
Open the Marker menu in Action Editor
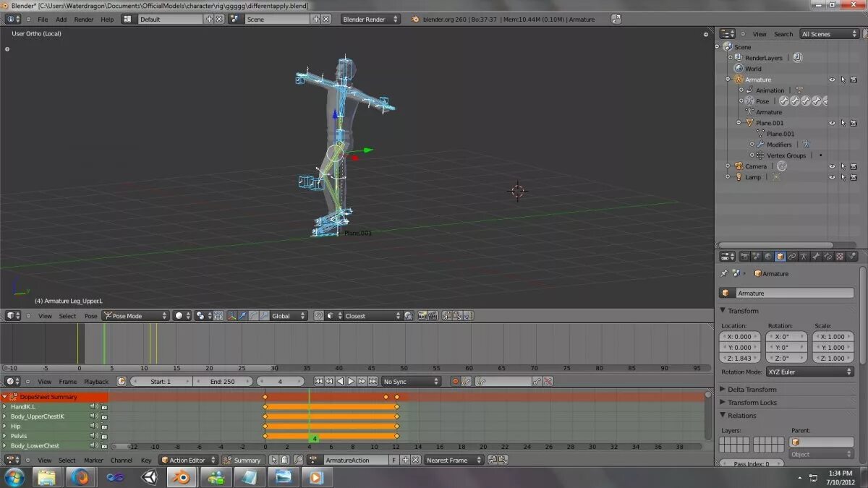click(93, 460)
